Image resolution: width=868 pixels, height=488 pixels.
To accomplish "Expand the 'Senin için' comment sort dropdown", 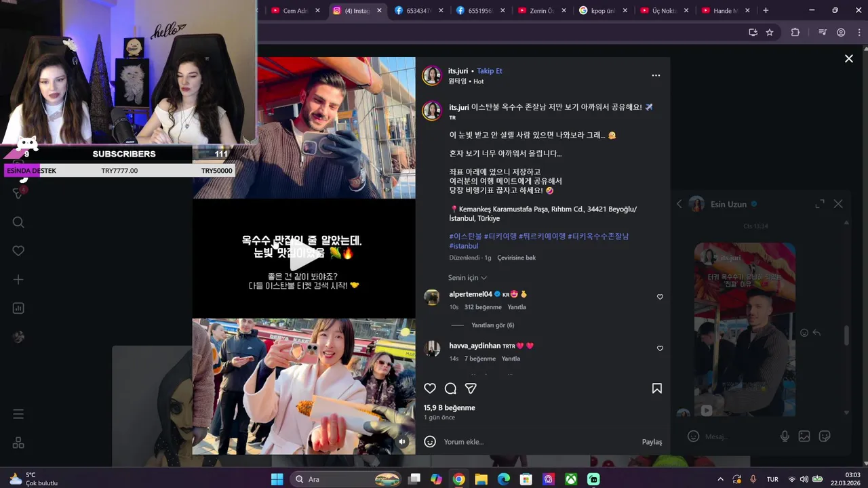I will point(467,277).
